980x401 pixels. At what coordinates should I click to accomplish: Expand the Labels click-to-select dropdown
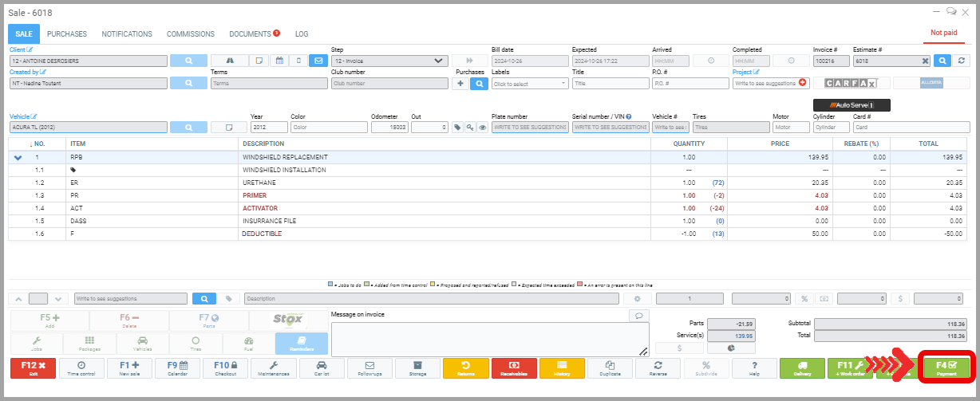pos(528,83)
